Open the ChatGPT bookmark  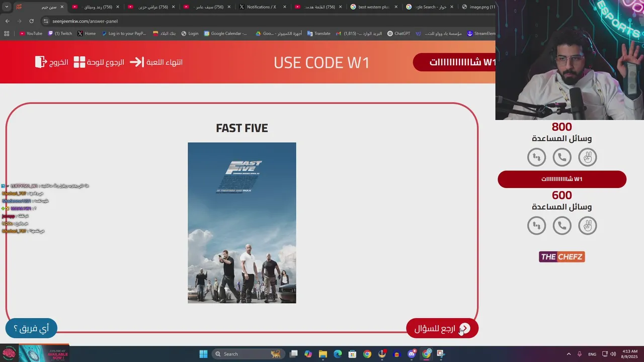click(x=398, y=34)
